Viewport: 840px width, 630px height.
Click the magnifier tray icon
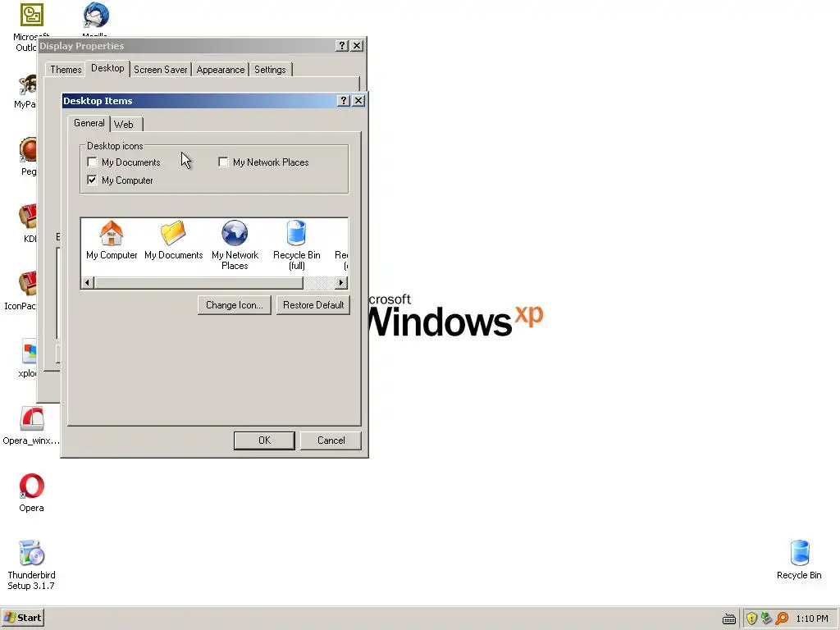coord(782,619)
